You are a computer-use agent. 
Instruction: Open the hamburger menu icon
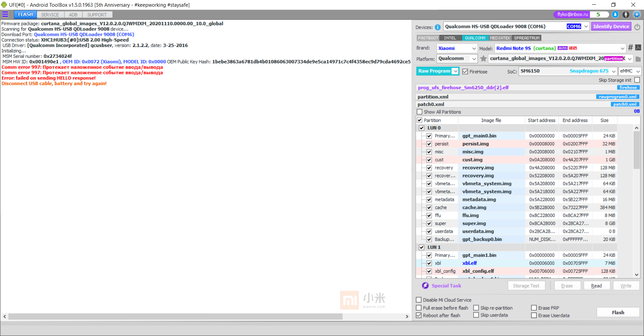click(x=5, y=14)
